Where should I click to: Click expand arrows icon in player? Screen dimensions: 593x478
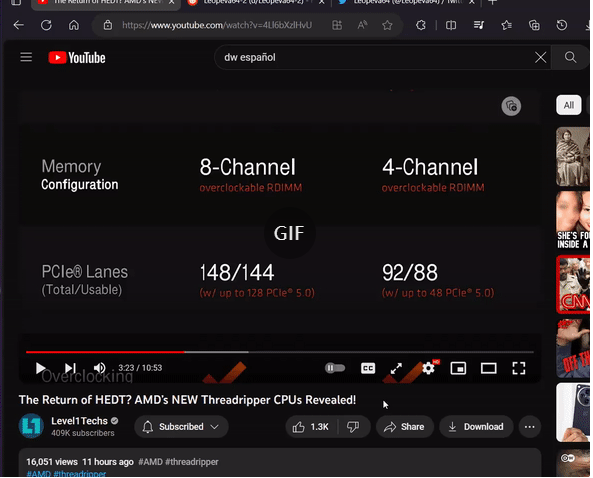396,368
